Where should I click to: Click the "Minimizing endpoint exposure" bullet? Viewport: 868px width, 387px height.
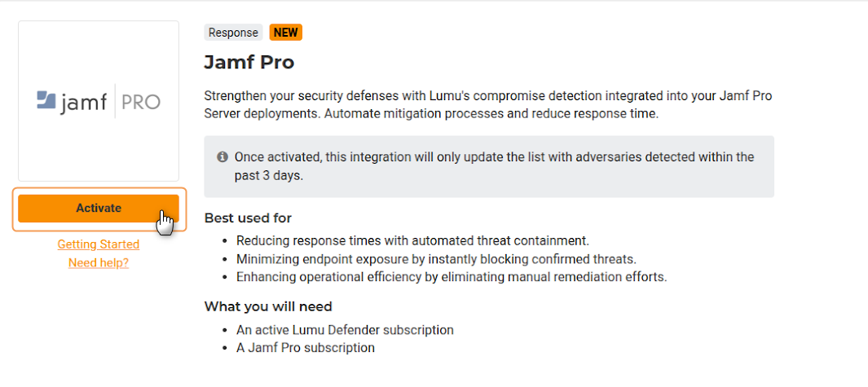(x=436, y=259)
